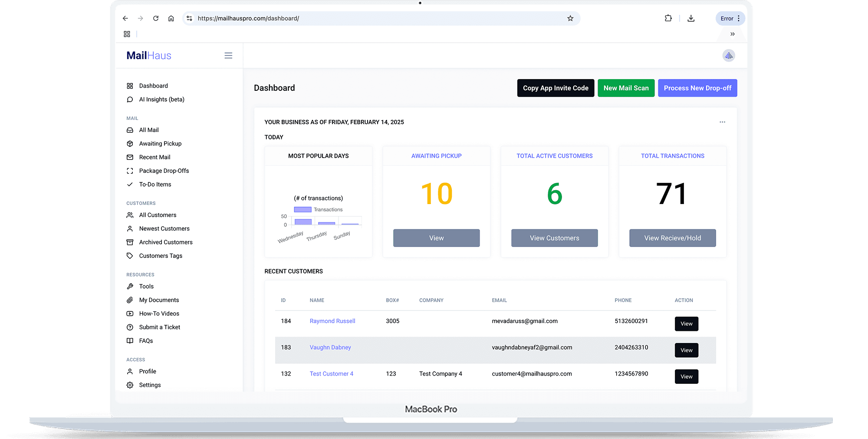Click the Profile person icon
Screen dimensions: 868x439
[x=130, y=371]
